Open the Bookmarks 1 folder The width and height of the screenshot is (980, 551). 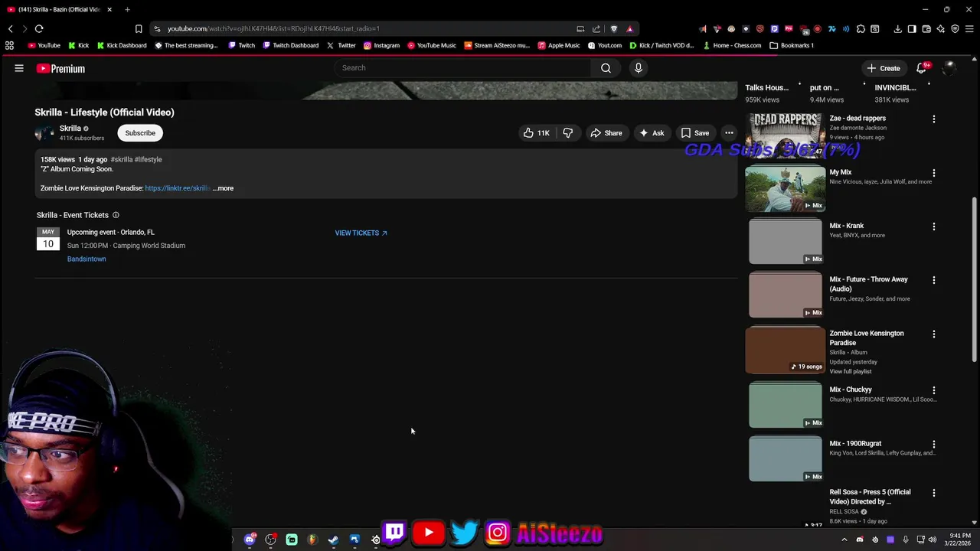coord(792,45)
